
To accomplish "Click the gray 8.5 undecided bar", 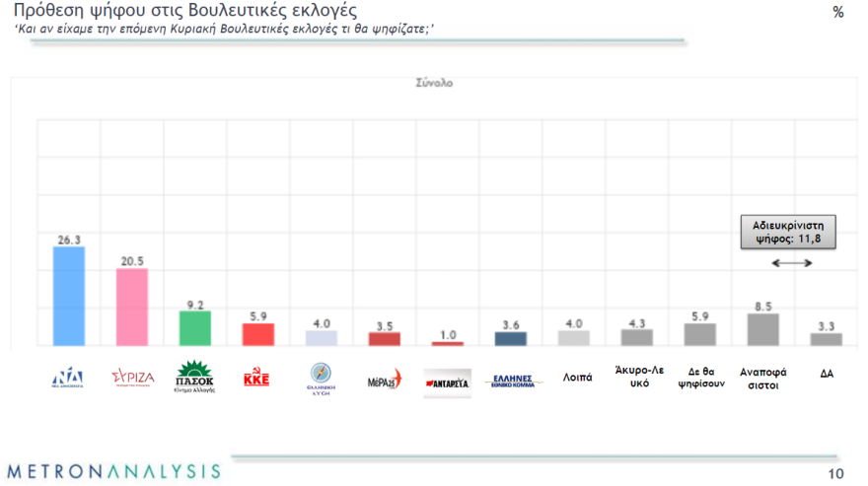I will coord(763,329).
